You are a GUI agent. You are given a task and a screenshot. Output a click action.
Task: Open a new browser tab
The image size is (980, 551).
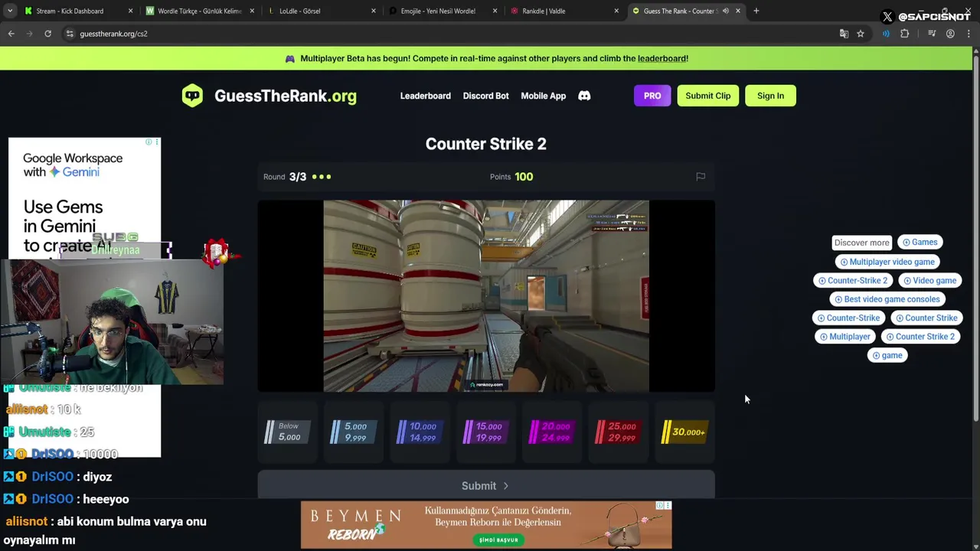point(756,11)
